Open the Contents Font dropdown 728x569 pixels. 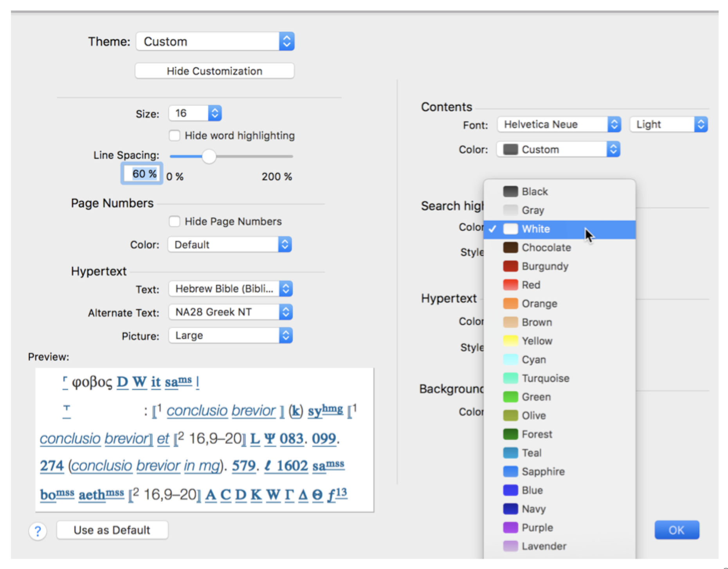(559, 124)
